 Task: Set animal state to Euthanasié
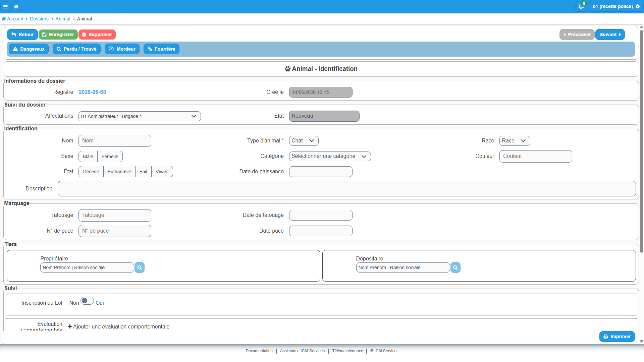pyautogui.click(x=119, y=172)
